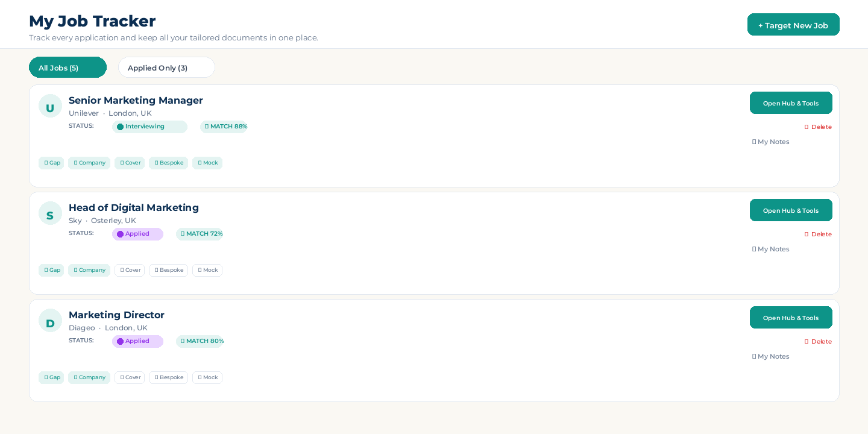Open Company chip on Senior Marketing Manager
Image resolution: width=868 pixels, height=434 pixels.
tap(89, 163)
